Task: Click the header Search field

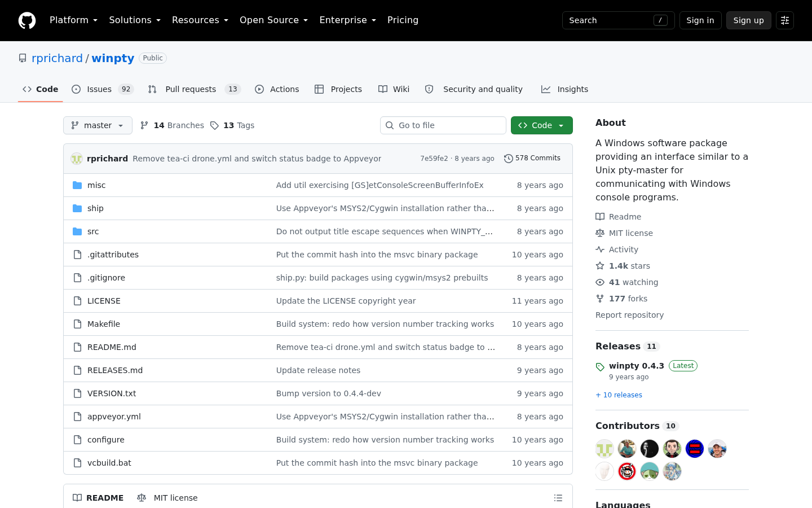Action: (x=618, y=20)
